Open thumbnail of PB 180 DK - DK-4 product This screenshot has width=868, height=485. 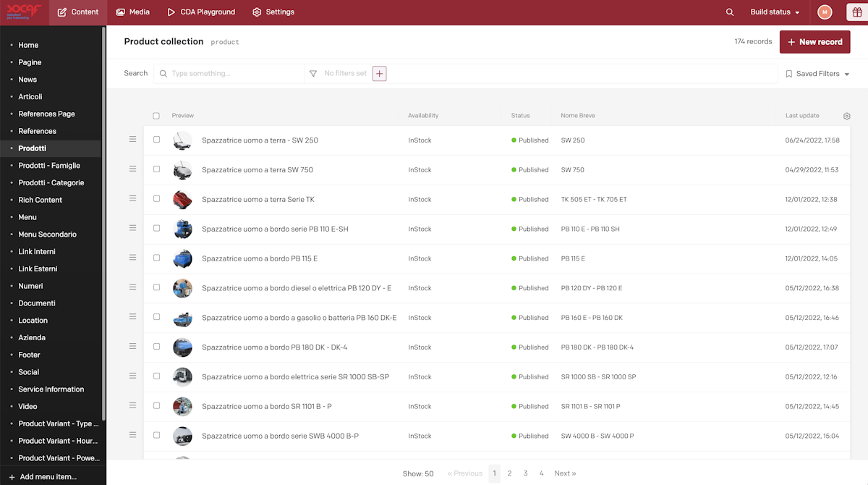tap(182, 347)
